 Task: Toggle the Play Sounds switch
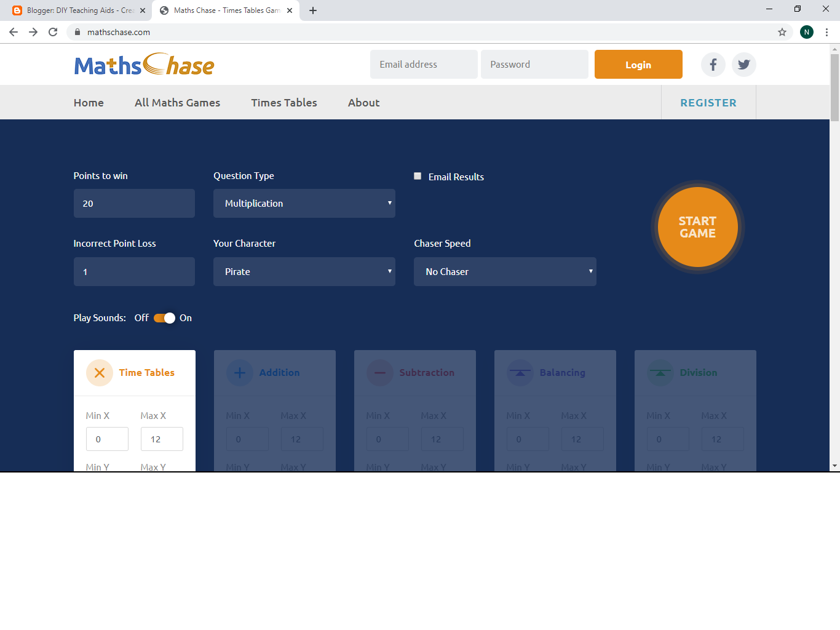tap(164, 318)
